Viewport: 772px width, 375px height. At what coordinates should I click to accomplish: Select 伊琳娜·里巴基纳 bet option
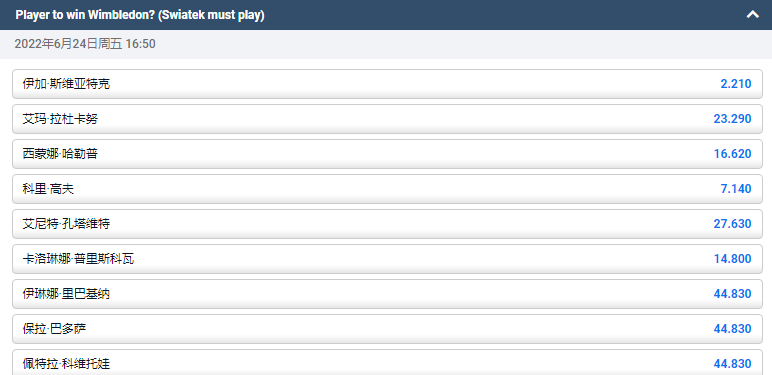pos(387,293)
